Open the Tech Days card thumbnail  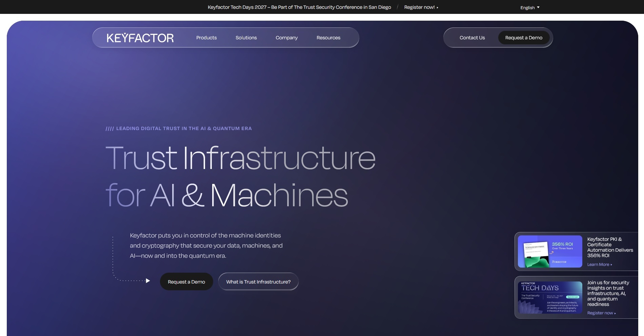coord(550,297)
